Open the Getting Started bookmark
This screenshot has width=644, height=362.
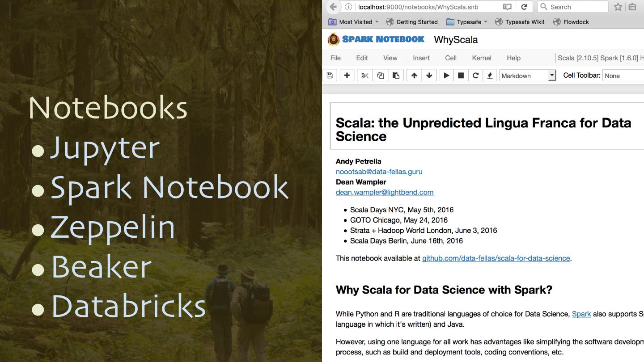412,21
